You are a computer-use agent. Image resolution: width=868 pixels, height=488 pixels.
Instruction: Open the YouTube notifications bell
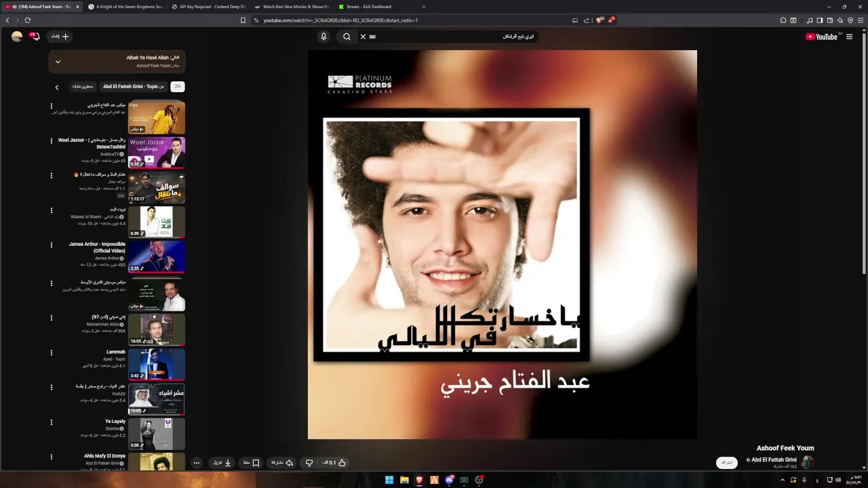tap(35, 37)
